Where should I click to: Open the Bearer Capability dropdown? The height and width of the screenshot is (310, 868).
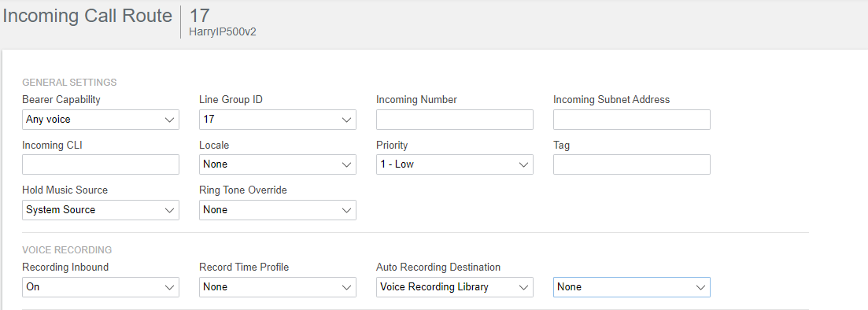(100, 120)
